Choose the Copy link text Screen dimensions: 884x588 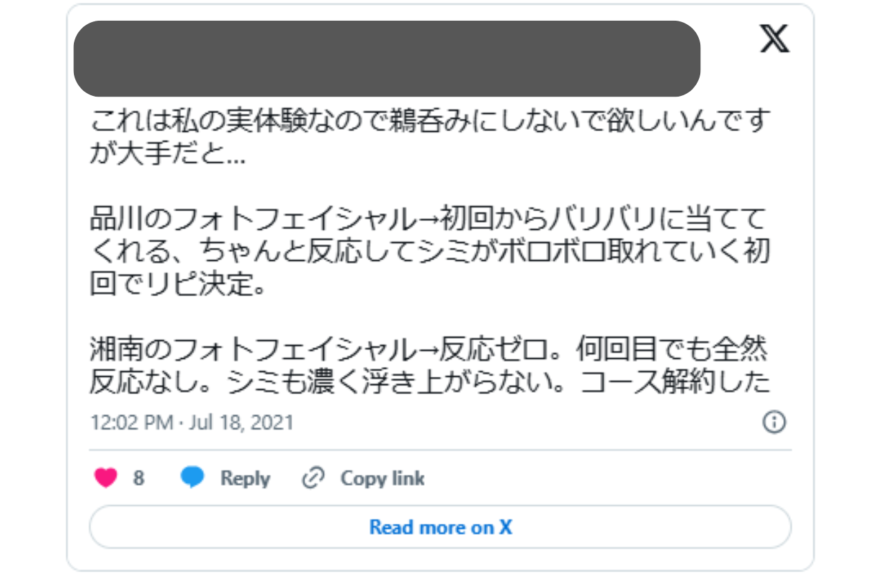[x=382, y=478]
